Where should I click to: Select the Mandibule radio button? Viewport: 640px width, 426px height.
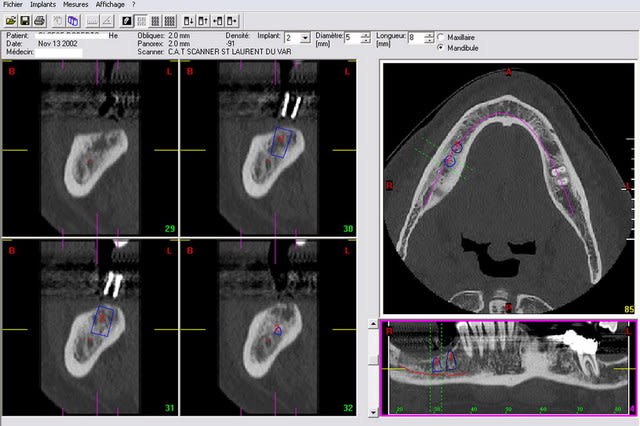[x=441, y=48]
